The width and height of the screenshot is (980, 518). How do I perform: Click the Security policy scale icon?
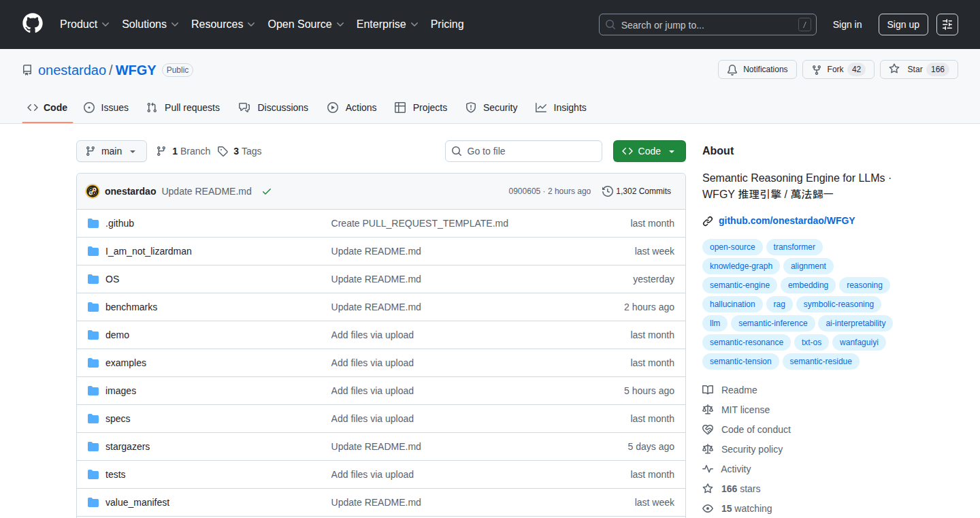[708, 449]
